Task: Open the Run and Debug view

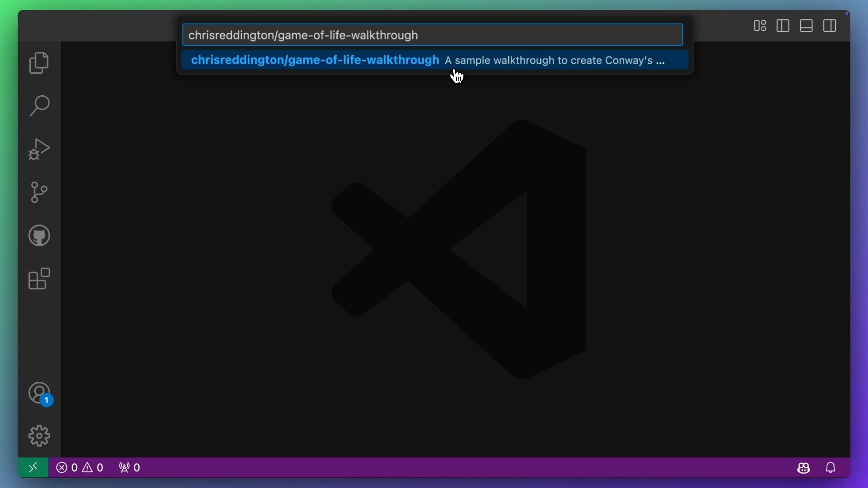Action: coord(39,149)
